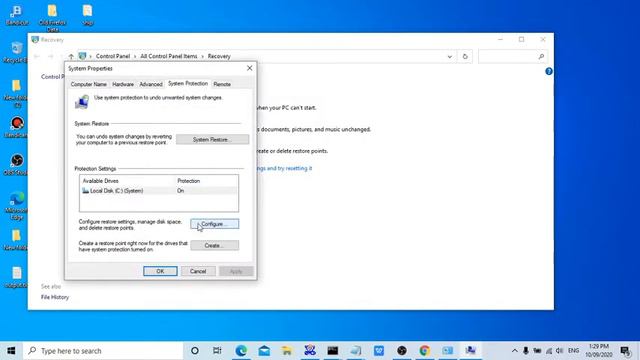Click Control Panel in the breadcrumb
Image resolution: width=640 pixels, height=360 pixels.
113,56
